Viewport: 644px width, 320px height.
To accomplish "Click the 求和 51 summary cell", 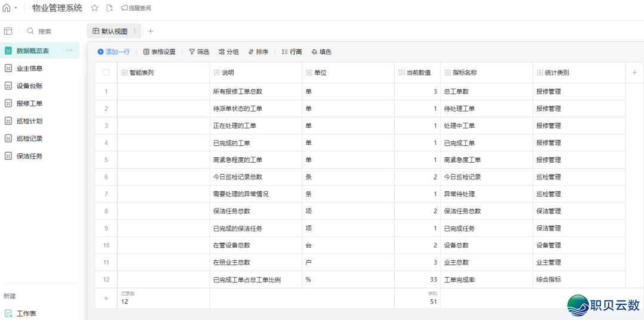I will (417, 299).
